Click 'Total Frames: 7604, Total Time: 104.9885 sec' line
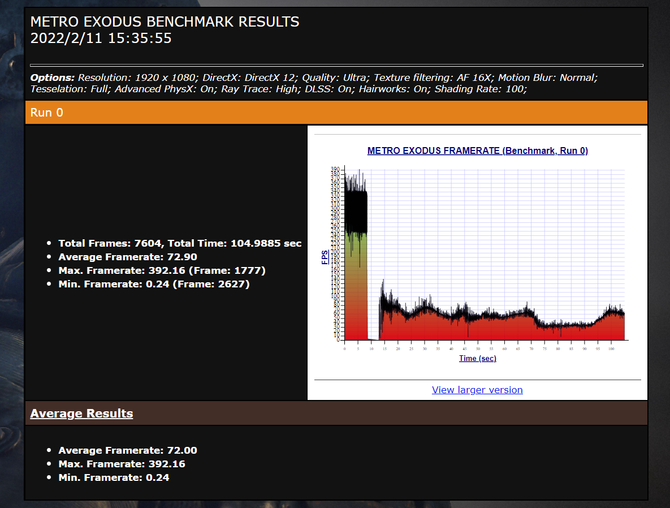Image resolution: width=670 pixels, height=508 pixels. [180, 244]
